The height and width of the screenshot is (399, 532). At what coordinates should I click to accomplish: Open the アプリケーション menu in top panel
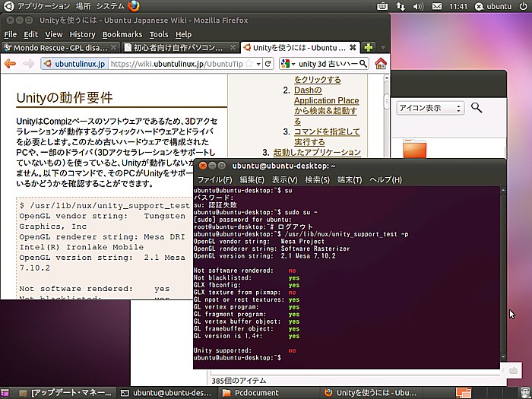(43, 6)
